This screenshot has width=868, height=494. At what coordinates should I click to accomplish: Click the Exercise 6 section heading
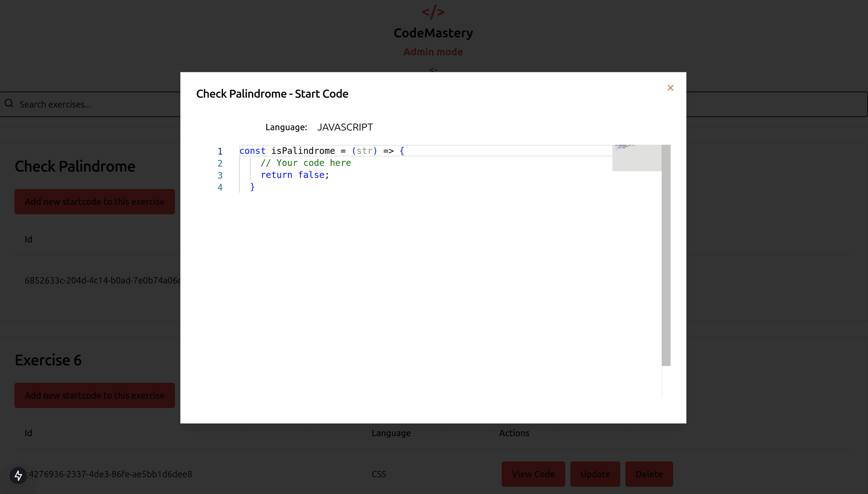(x=48, y=360)
